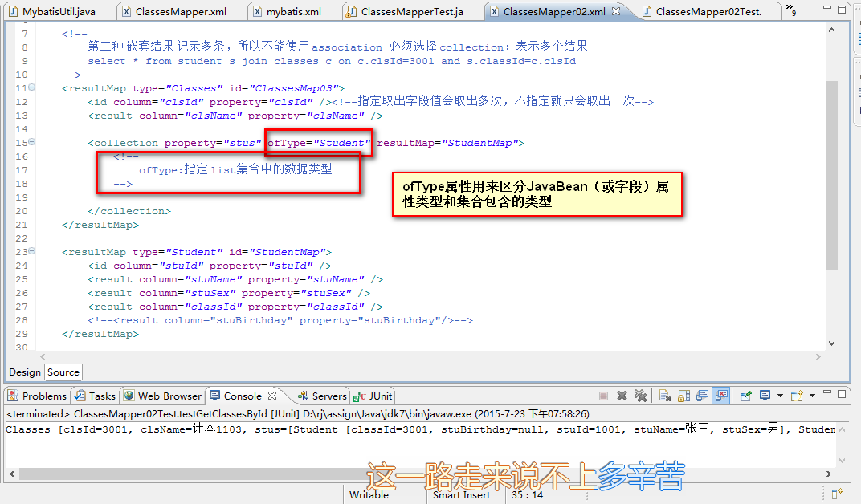Collapse the collection element at line 15

tap(32, 141)
